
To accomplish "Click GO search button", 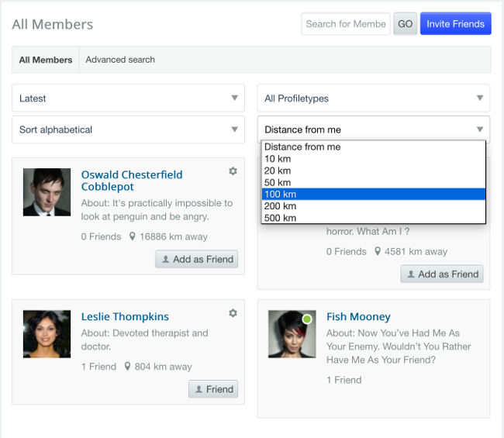I will [405, 24].
